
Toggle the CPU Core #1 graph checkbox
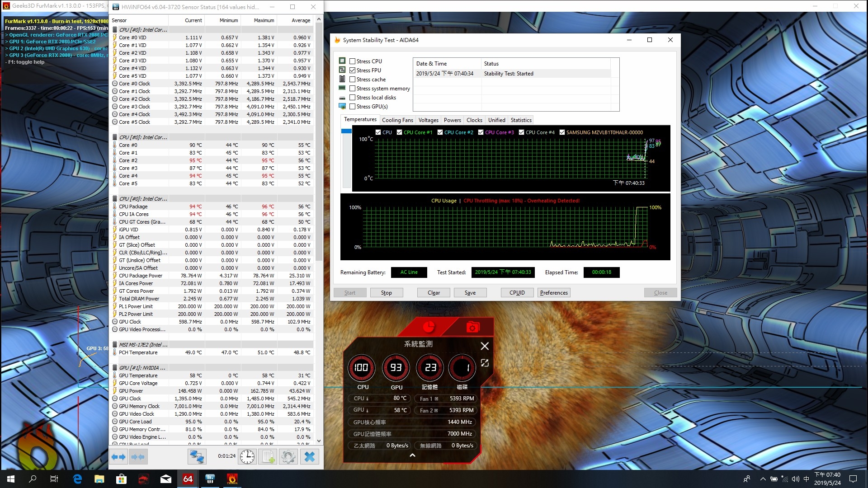coord(399,132)
